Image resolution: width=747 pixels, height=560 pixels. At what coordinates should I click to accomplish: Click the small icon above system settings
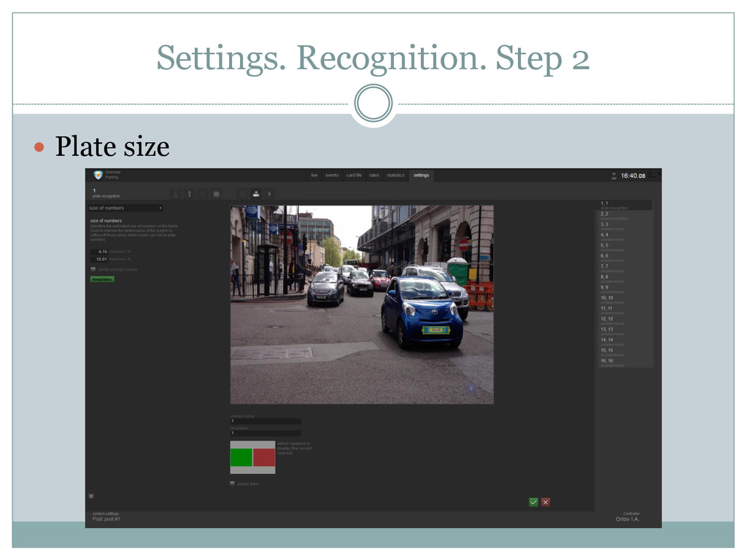91,496
